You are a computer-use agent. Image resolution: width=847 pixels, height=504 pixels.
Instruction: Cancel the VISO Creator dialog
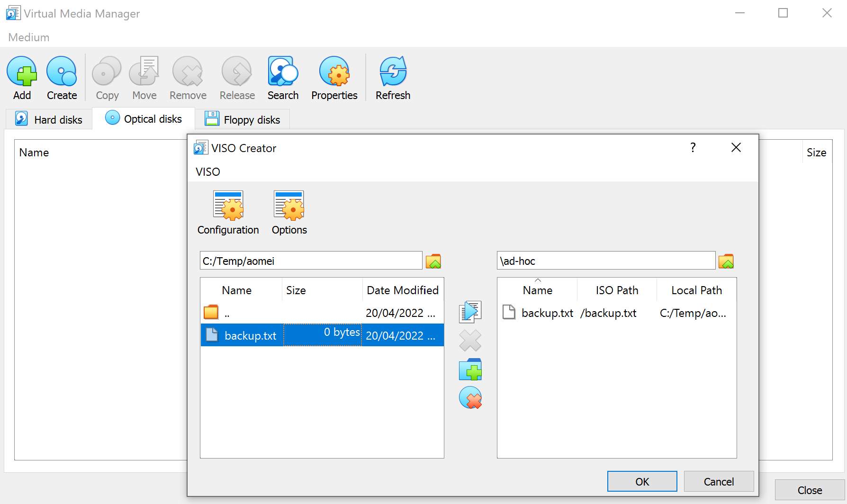[x=719, y=482]
